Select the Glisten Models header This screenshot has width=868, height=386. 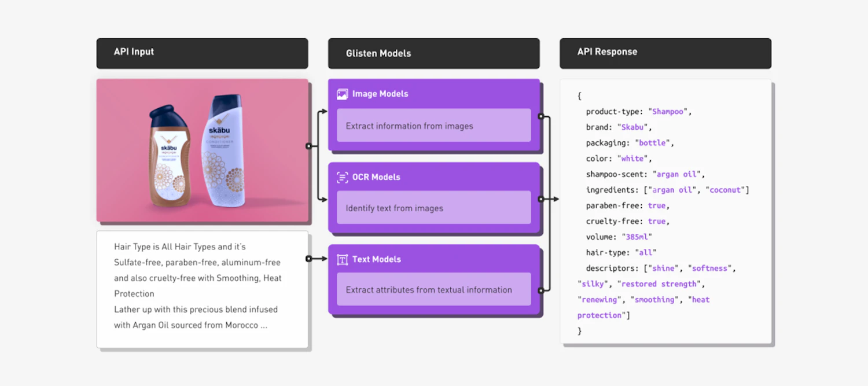(x=433, y=53)
